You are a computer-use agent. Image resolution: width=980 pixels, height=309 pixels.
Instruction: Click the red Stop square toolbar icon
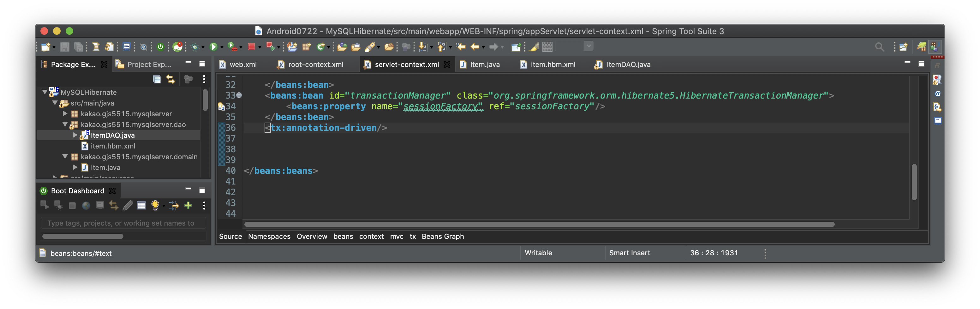pyautogui.click(x=251, y=46)
